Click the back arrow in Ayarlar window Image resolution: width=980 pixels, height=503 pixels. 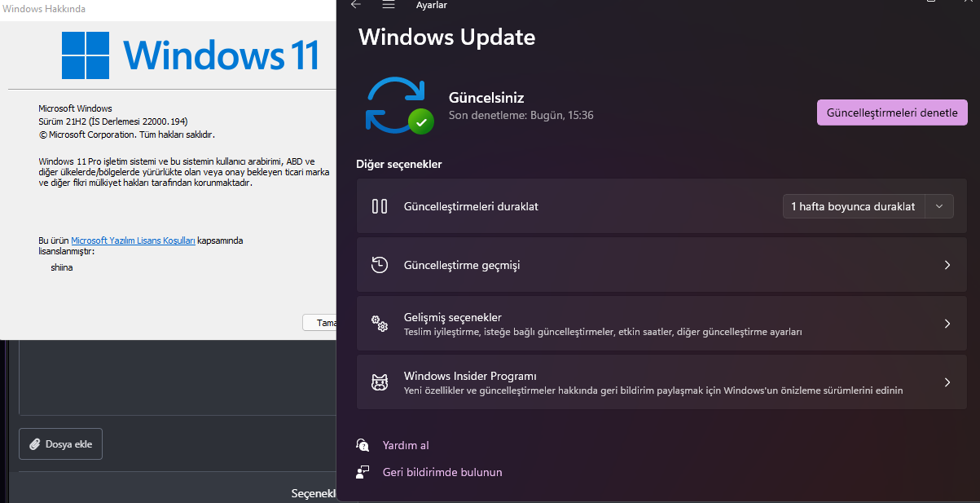click(356, 5)
